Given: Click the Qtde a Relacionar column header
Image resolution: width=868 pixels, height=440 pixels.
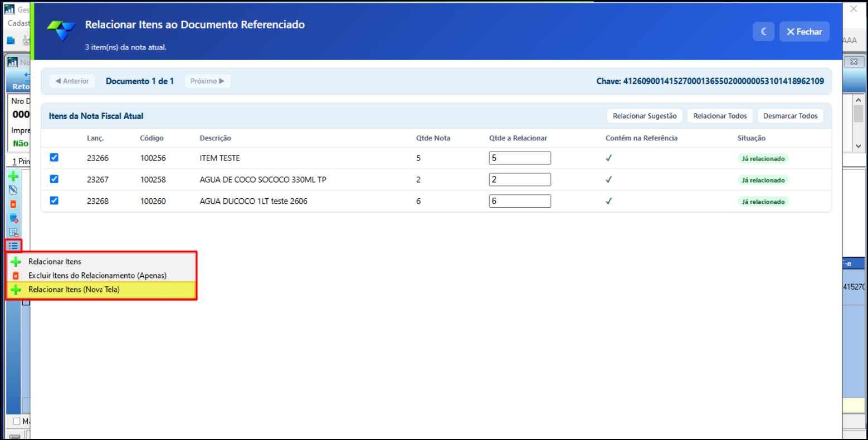Looking at the screenshot, I should tap(518, 138).
